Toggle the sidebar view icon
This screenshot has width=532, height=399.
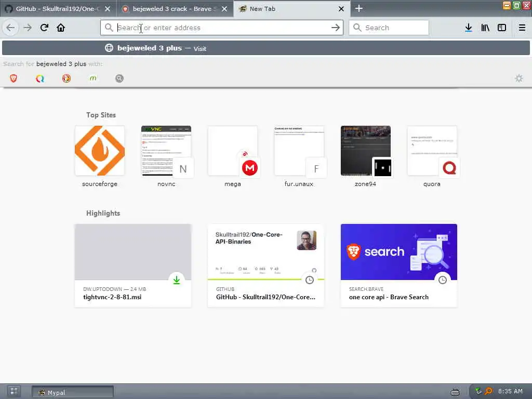pos(502,28)
